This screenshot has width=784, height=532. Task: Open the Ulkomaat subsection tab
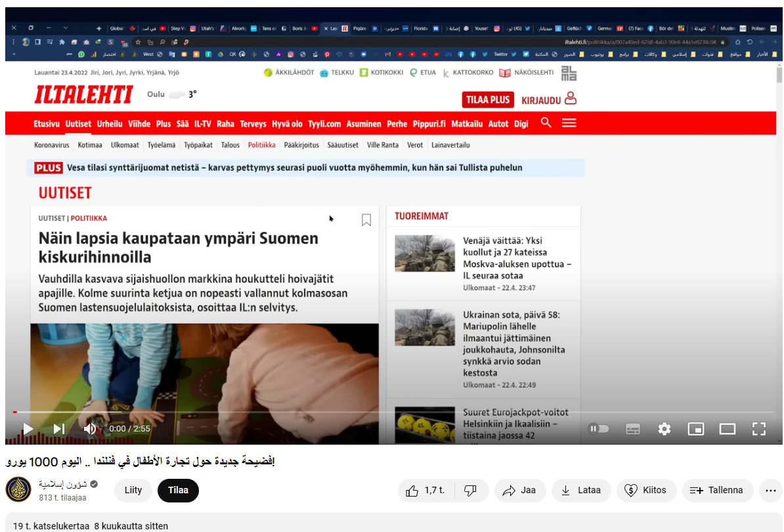point(125,145)
